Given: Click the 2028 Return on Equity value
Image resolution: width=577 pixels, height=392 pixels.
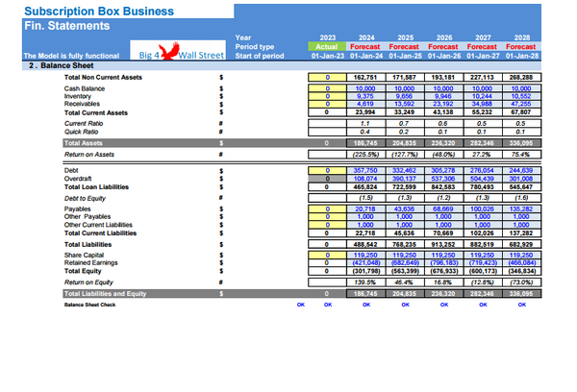Looking at the screenshot, I should pyautogui.click(x=518, y=282).
